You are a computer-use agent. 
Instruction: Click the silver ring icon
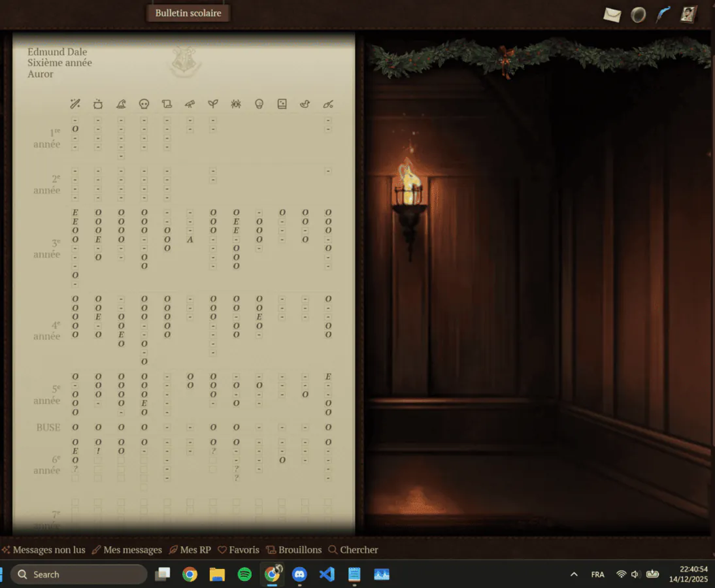click(x=638, y=15)
